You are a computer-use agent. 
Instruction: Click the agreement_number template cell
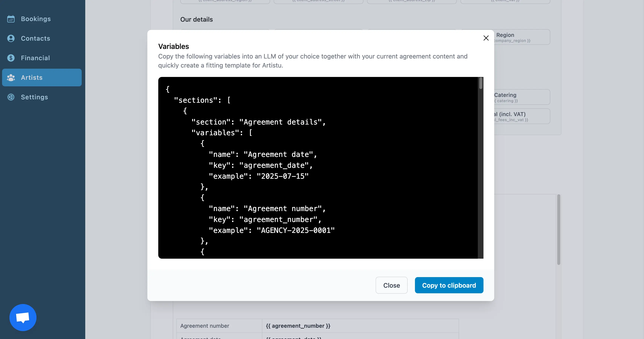(x=298, y=326)
